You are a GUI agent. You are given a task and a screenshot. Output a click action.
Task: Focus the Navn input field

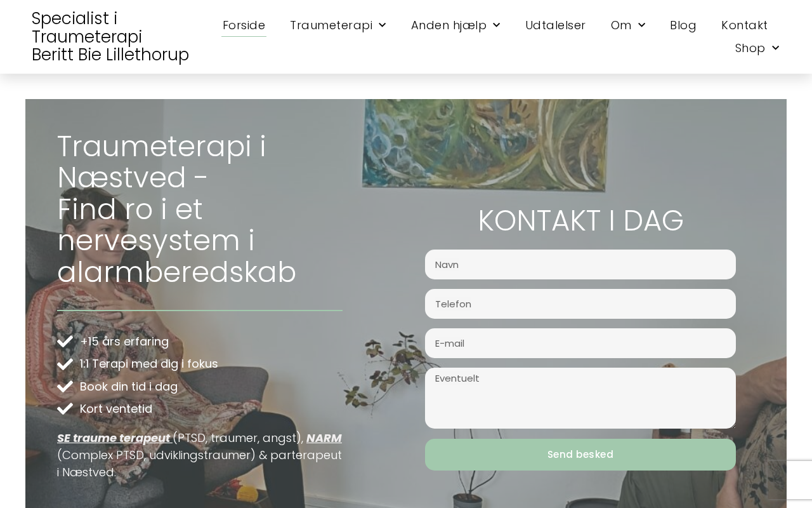[580, 265]
